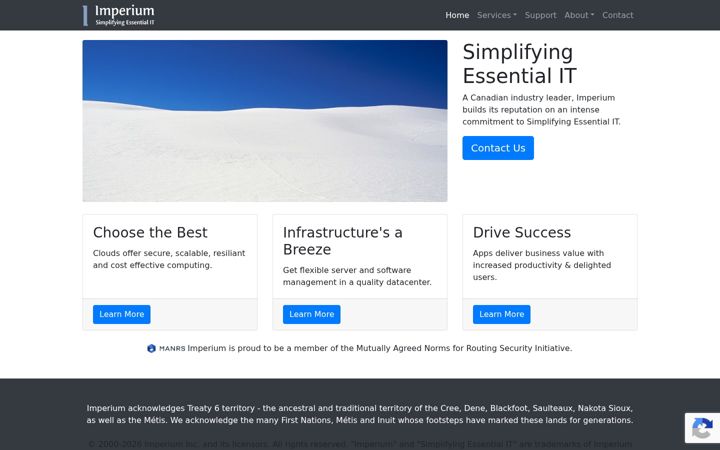
Task: Expand the About dropdown menu
Action: (x=579, y=15)
